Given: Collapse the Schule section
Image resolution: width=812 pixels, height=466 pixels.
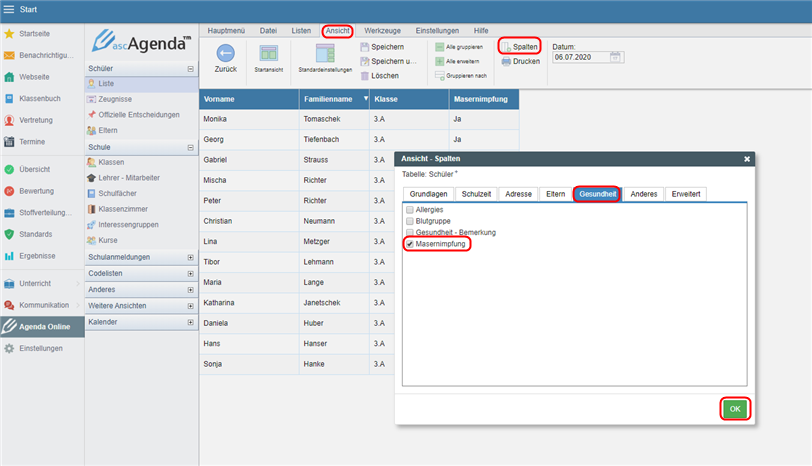Looking at the screenshot, I should 191,148.
